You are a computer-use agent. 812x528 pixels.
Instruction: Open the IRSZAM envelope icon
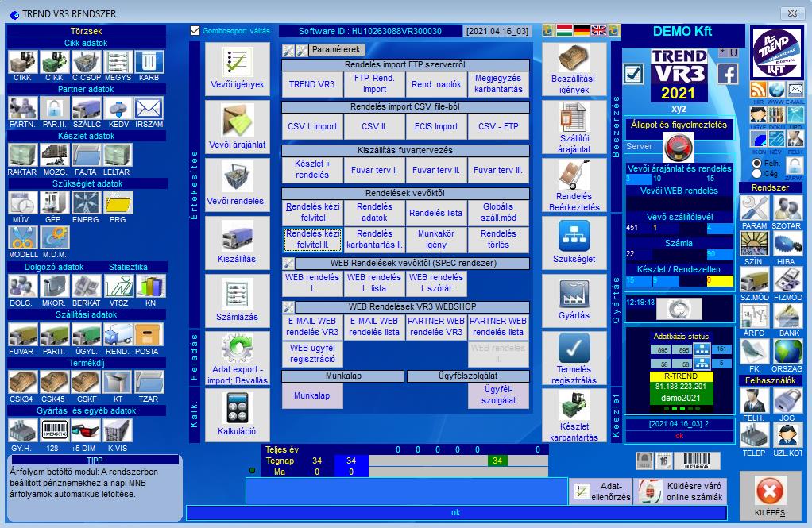click(149, 109)
